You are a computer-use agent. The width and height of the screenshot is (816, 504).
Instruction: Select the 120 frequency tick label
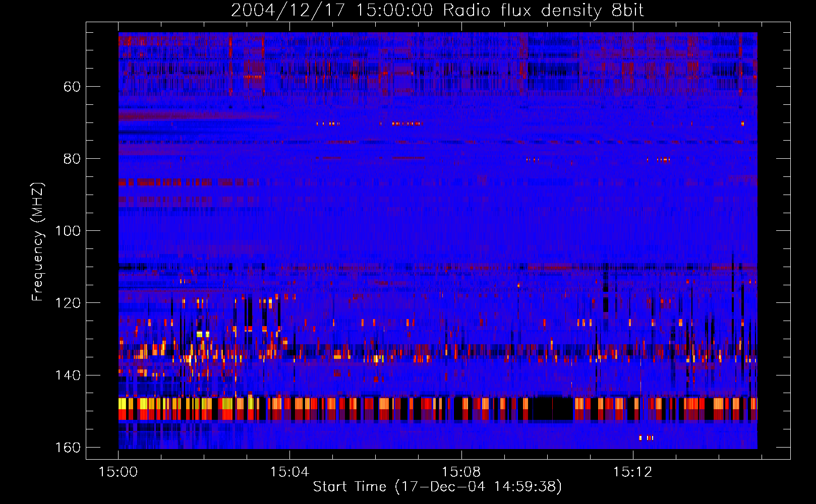tap(68, 303)
